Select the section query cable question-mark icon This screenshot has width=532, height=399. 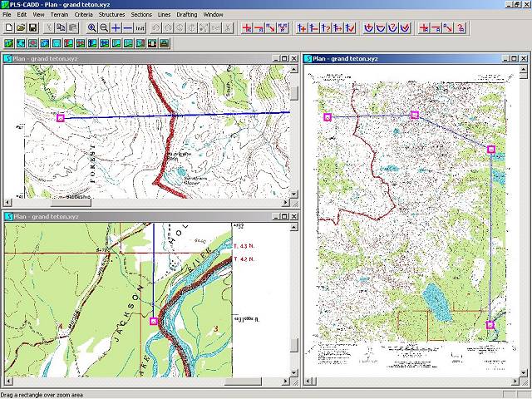tap(392, 27)
